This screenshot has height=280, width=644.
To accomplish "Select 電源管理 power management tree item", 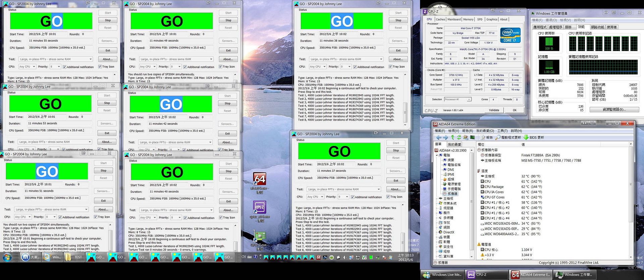I will [452, 184].
